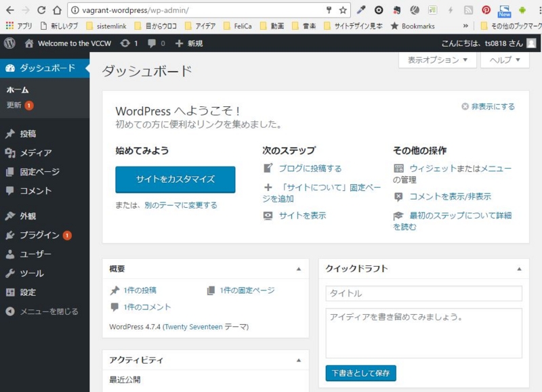The width and height of the screenshot is (542, 392).
Task: Collapse the アクティビティ panel arrow
Action: pos(299,360)
